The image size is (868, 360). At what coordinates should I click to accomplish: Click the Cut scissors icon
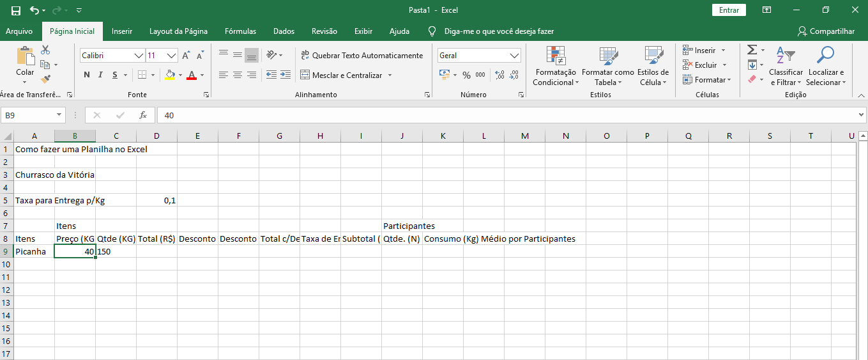click(45, 50)
